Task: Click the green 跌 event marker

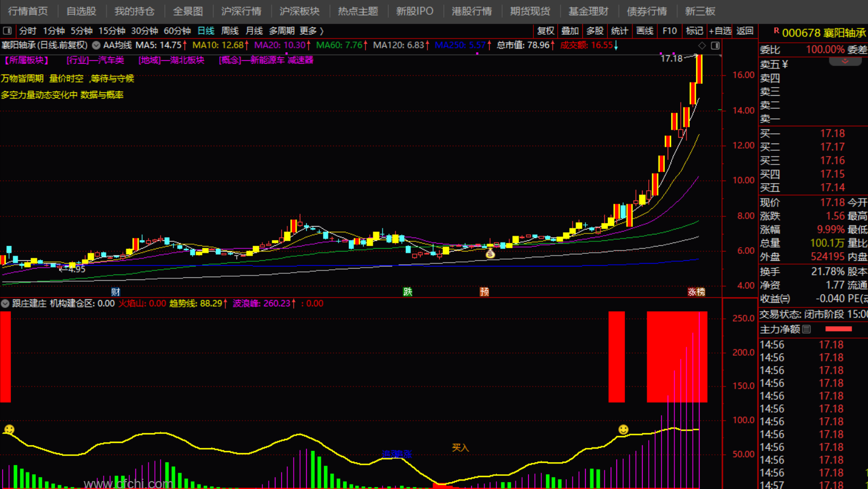Action: click(x=408, y=292)
